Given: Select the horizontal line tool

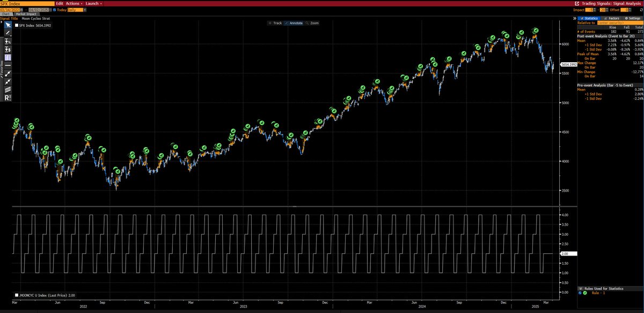Looking at the screenshot, I should (8, 65).
